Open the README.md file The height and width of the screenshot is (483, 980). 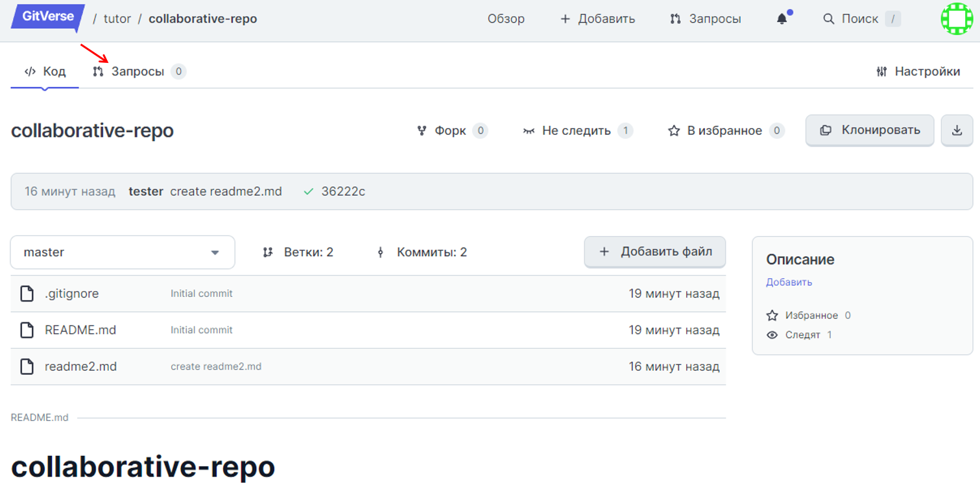point(80,330)
